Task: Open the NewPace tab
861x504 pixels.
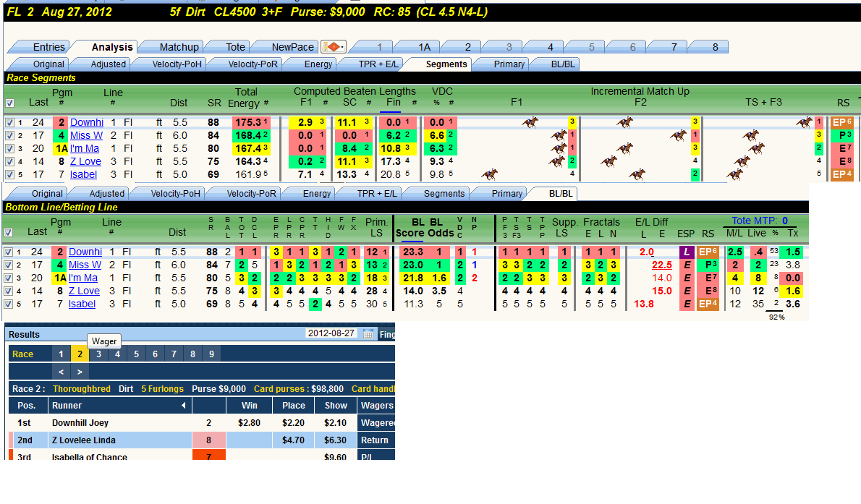Action: (x=293, y=47)
